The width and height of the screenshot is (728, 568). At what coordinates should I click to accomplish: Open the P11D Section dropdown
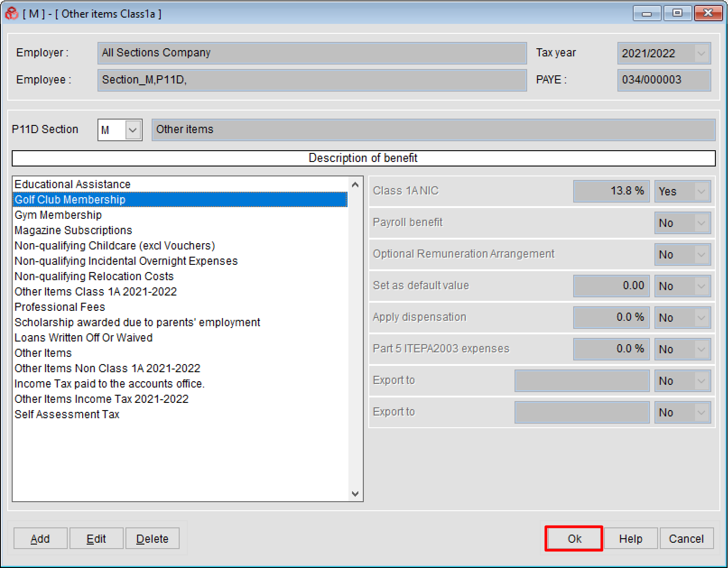[x=132, y=130]
